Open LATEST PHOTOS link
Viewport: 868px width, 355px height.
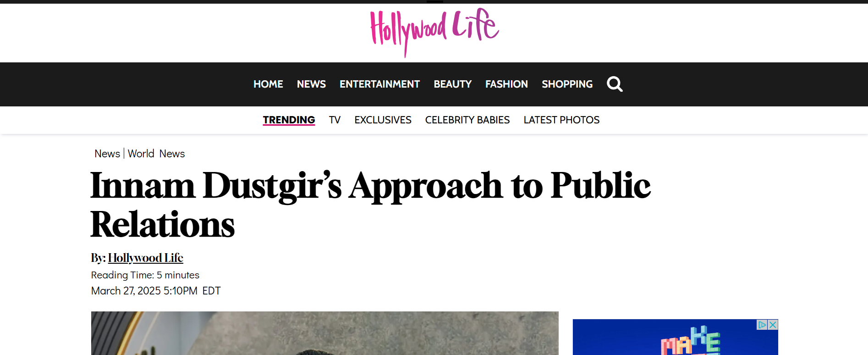tap(561, 120)
